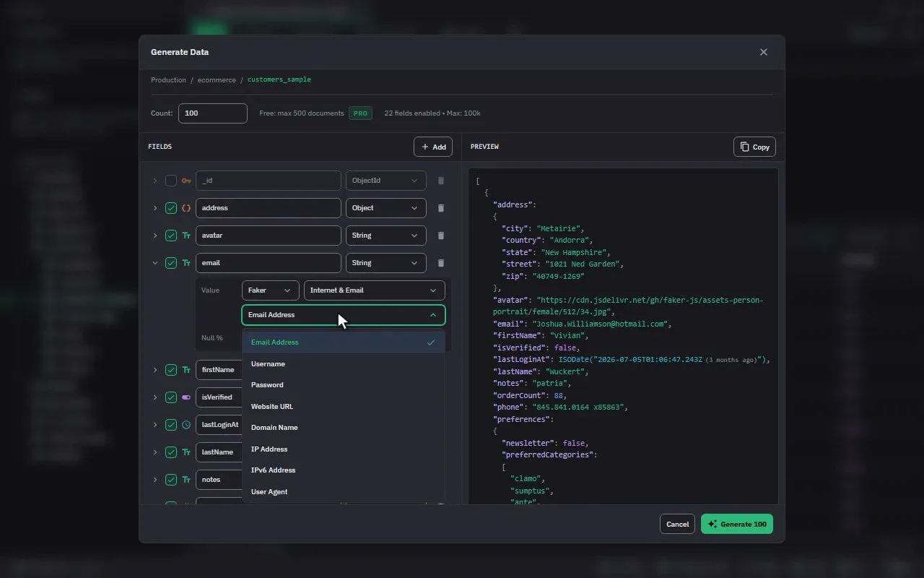This screenshot has height=578, width=924.
Task: Click the boolean toggle icon beside isVerified
Action: click(186, 397)
